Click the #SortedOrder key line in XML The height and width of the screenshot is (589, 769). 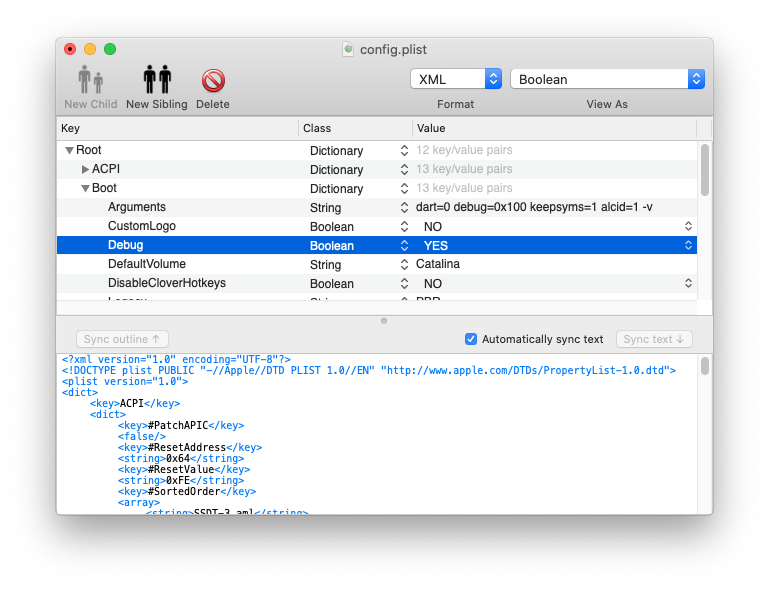(x=187, y=491)
